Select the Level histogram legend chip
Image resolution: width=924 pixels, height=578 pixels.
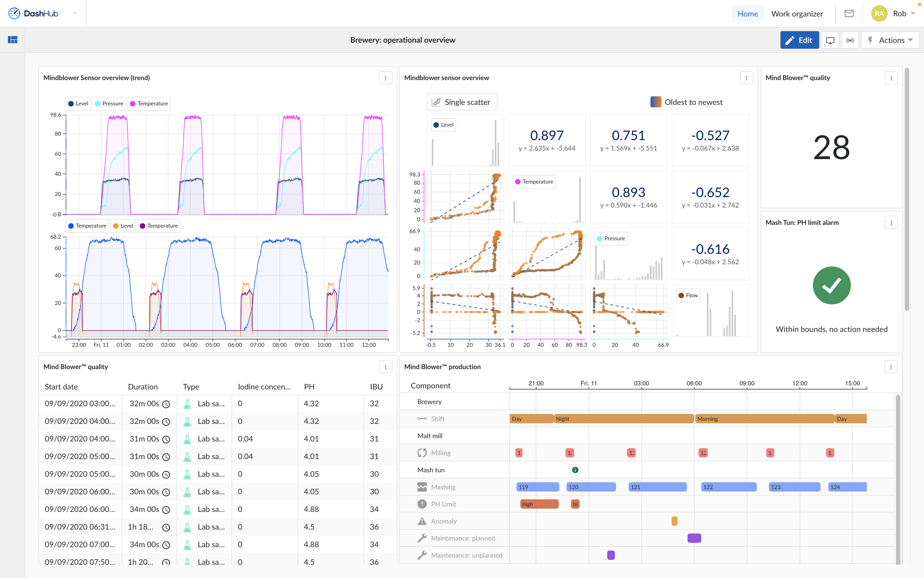443,125
